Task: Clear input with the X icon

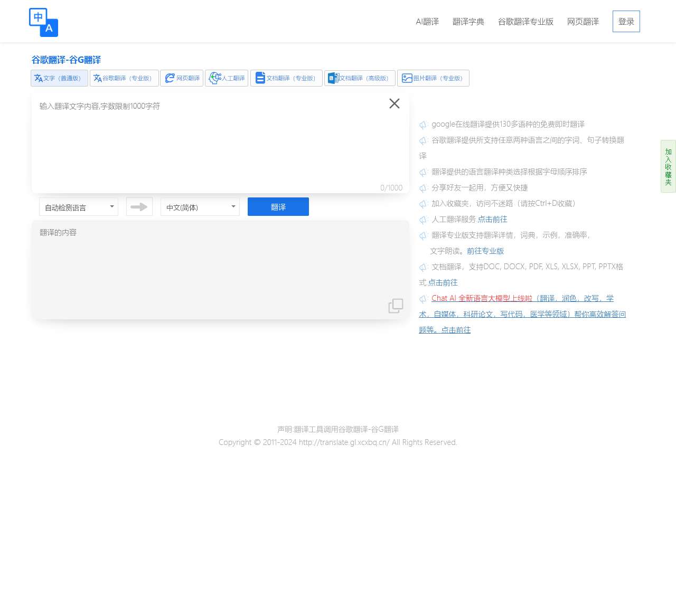Action: point(394,103)
